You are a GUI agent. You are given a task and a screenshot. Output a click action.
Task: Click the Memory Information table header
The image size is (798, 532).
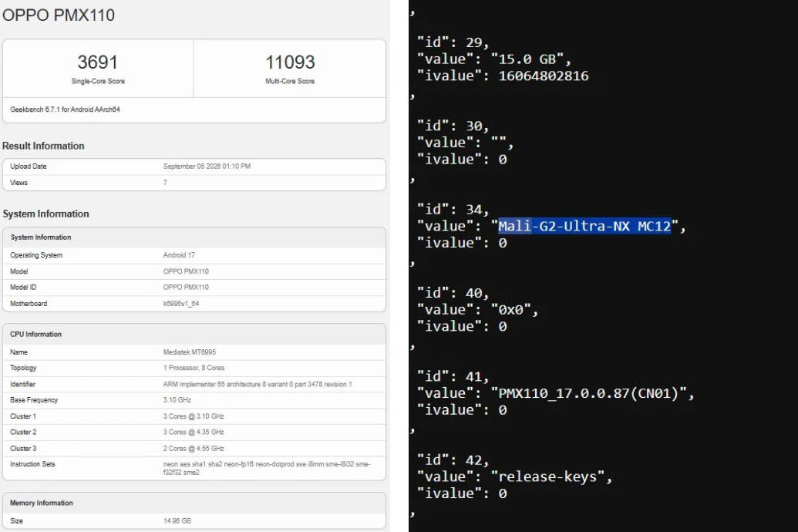tap(194, 503)
